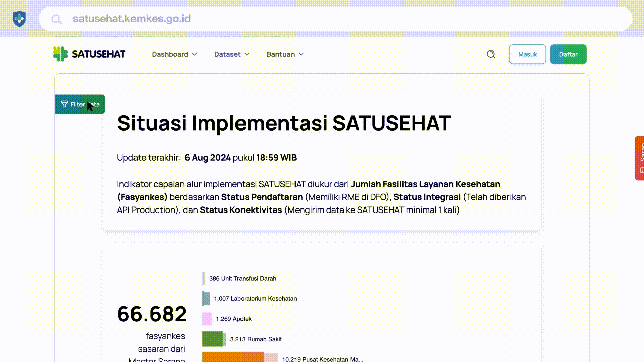
Task: Click the SATUSEHAT clover logo
Action: pyautogui.click(x=60, y=54)
